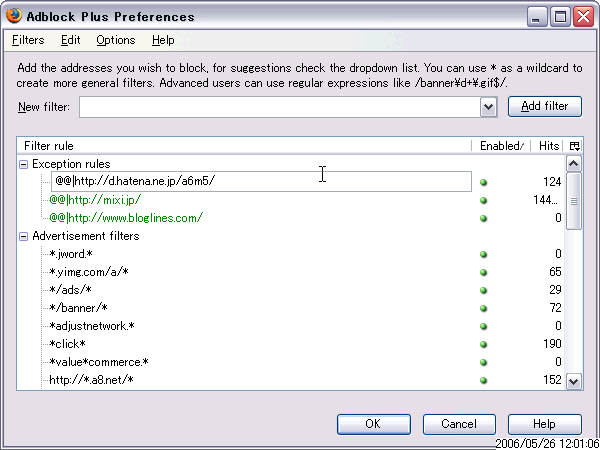This screenshot has height=450, width=600.
Task: Confirm with the OK button
Action: coord(373,424)
